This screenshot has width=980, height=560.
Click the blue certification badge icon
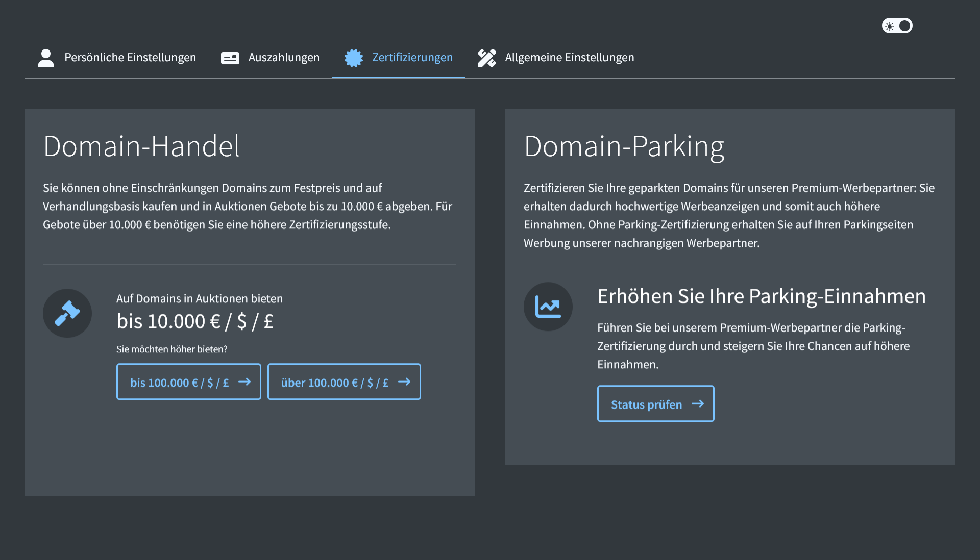pyautogui.click(x=353, y=58)
